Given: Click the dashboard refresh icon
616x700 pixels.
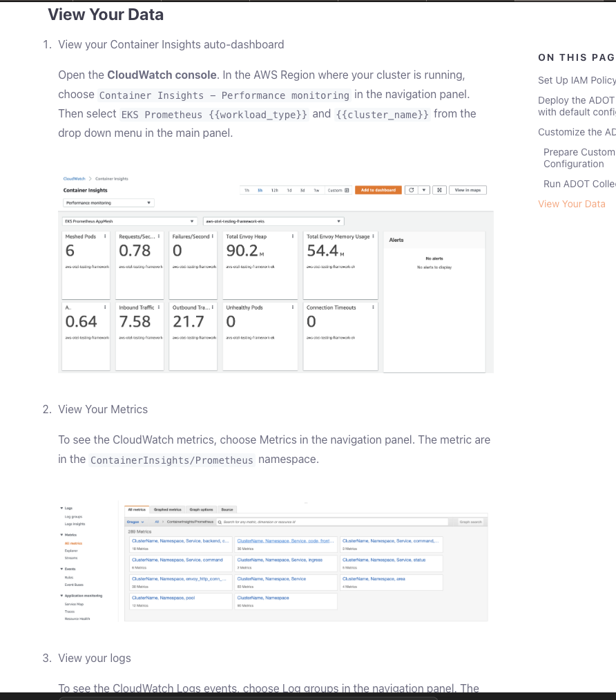Looking at the screenshot, I should [412, 190].
